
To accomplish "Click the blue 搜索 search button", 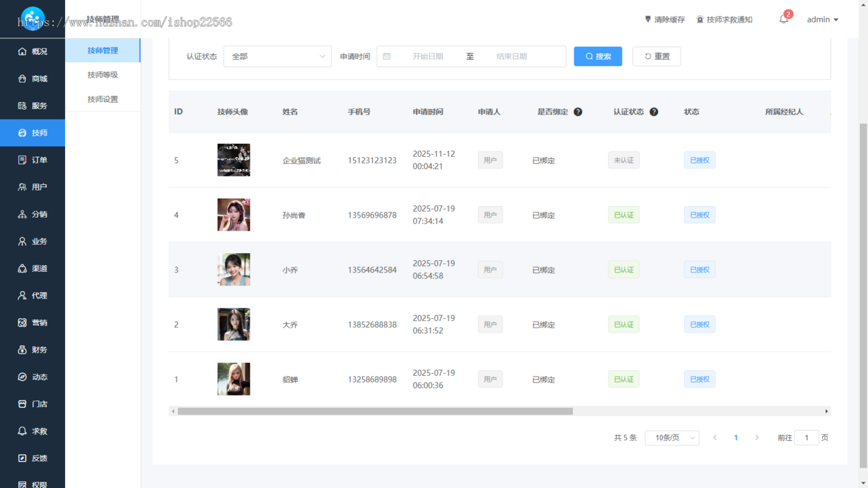I will [x=597, y=56].
